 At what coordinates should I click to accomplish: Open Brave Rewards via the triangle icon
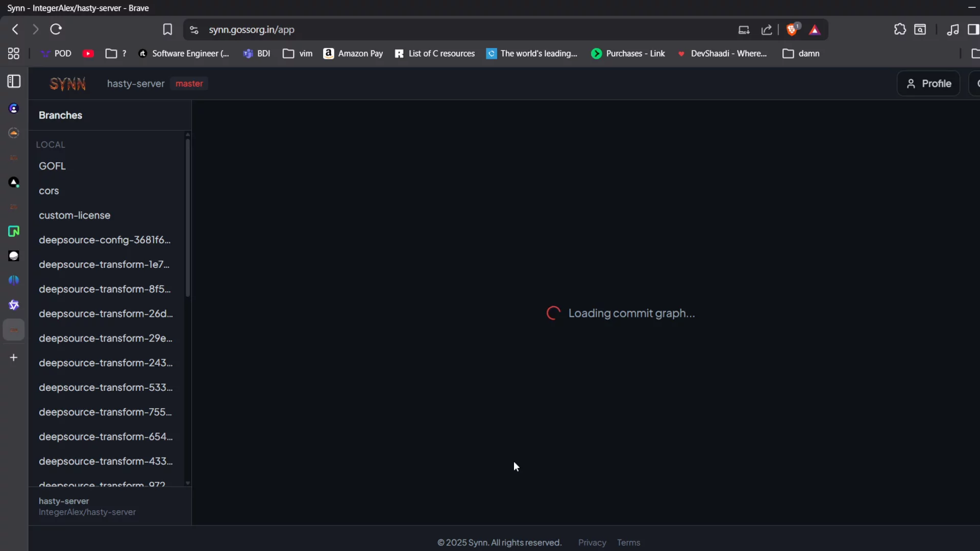pyautogui.click(x=815, y=30)
